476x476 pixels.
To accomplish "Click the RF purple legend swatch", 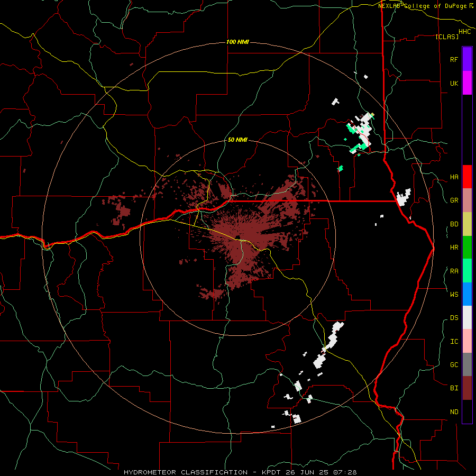I will tap(467, 59).
